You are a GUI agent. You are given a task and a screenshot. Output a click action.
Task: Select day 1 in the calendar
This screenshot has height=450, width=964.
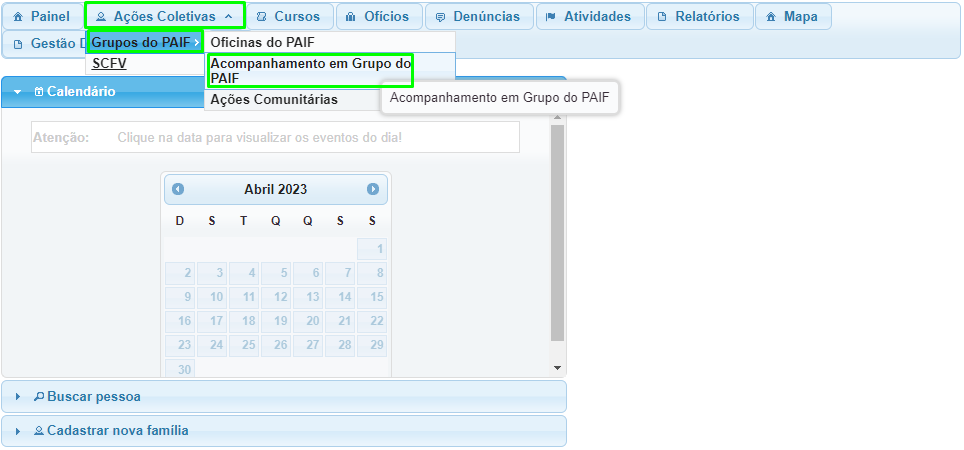372,249
